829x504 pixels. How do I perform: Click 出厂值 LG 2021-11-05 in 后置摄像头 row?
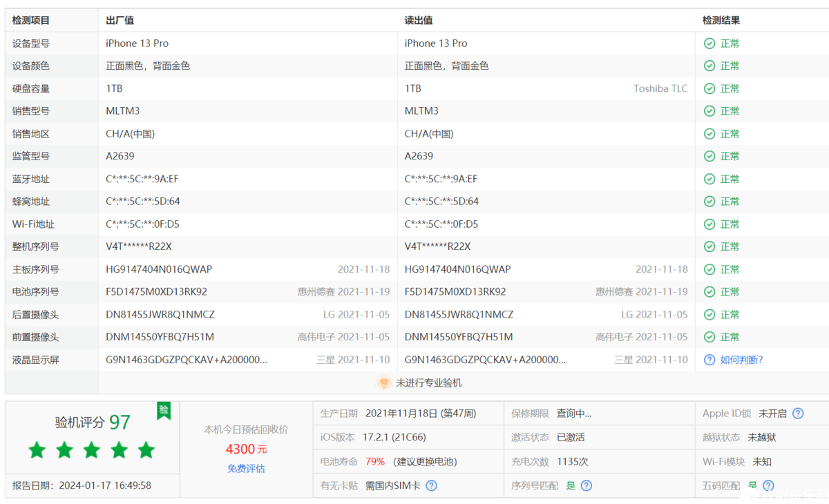pyautogui.click(x=356, y=315)
